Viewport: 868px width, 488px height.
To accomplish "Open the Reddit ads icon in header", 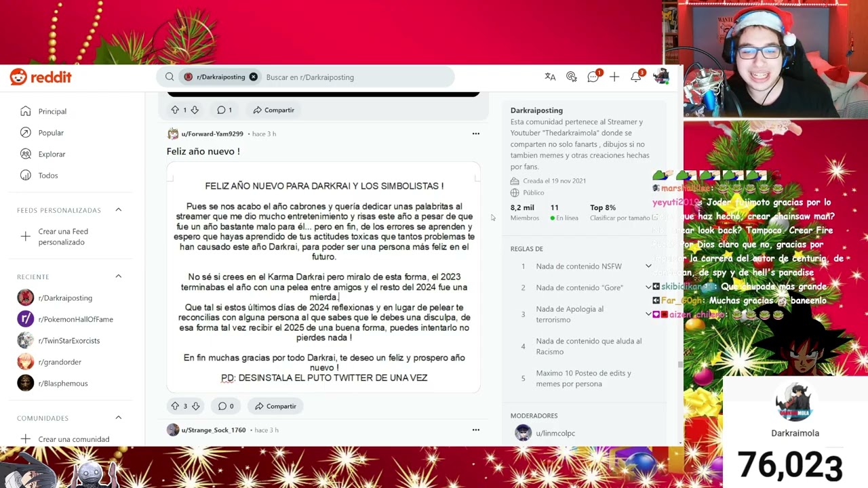I will pos(572,77).
